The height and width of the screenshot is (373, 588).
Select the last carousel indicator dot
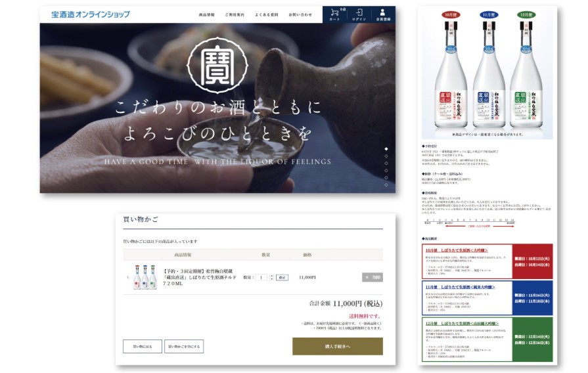tap(386, 185)
